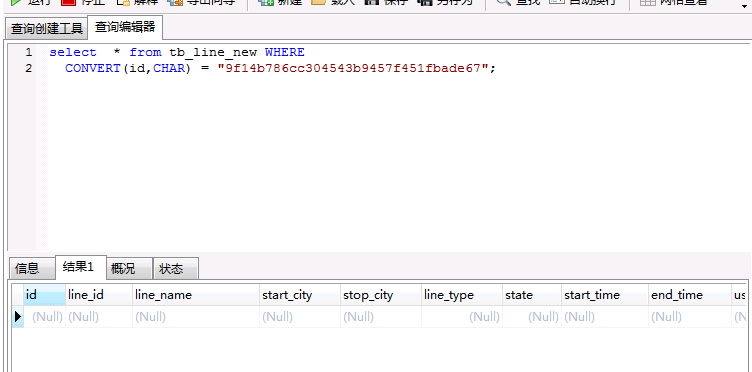Click line number 1 in editor gutter
This screenshot has height=372, width=752.
[29, 52]
